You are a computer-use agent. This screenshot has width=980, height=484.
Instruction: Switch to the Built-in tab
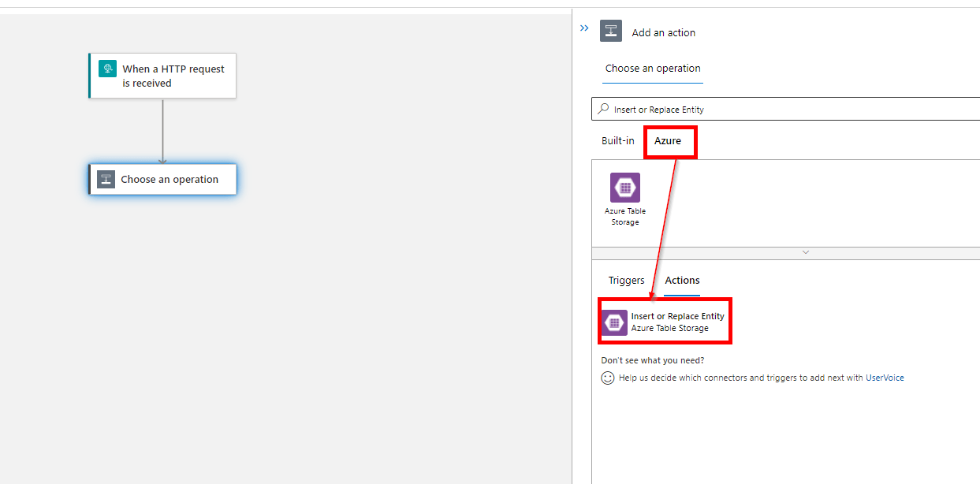(617, 141)
